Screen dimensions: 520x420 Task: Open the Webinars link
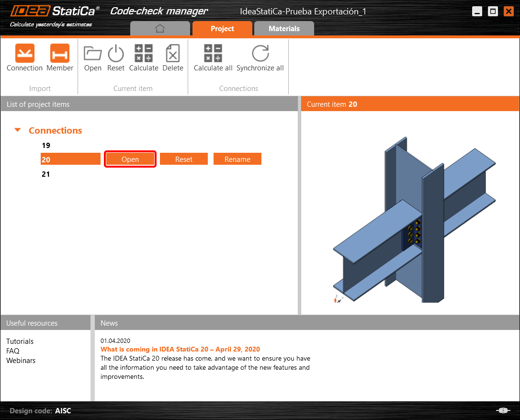click(21, 361)
